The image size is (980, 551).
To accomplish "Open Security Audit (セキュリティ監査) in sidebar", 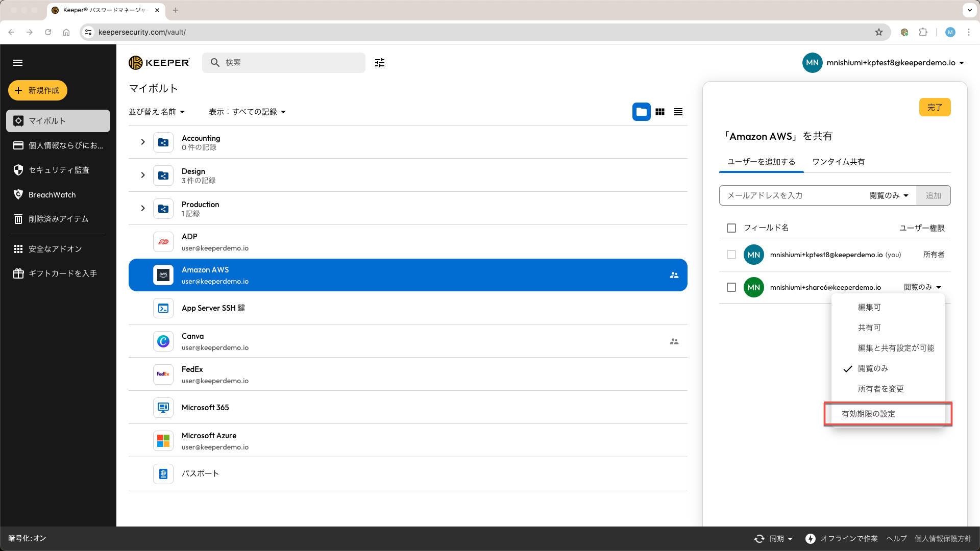I will pos(59,170).
